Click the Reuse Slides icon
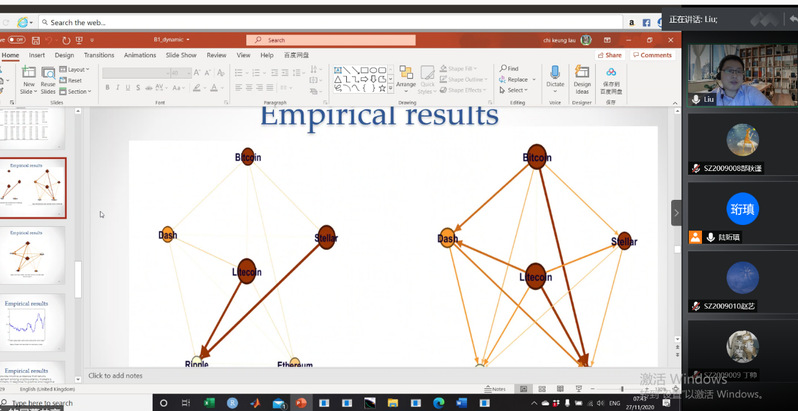Screen dimensions: 798x411 pyautogui.click(x=48, y=78)
